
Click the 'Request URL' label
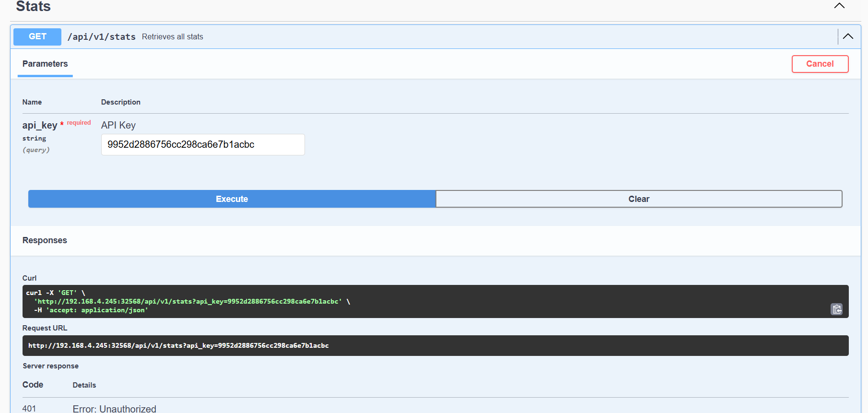coord(45,328)
